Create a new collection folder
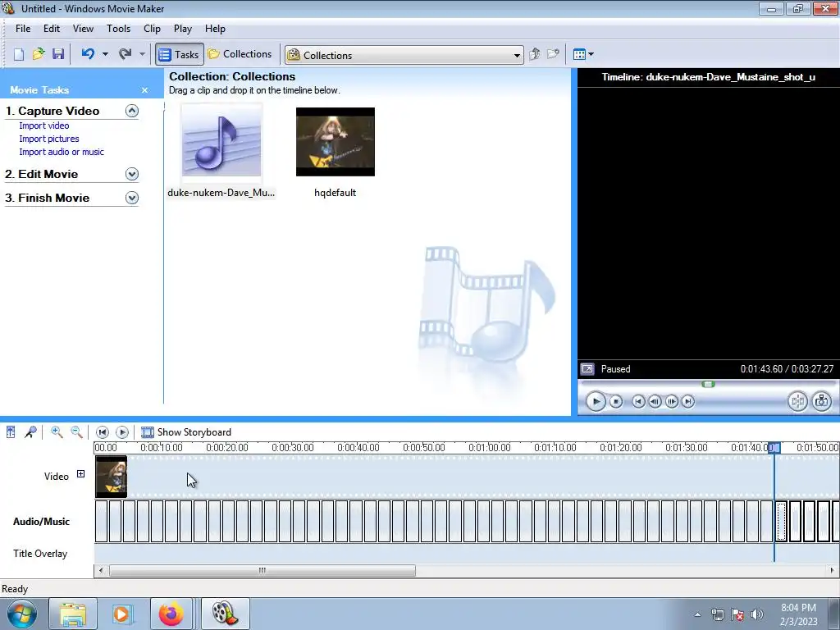The image size is (840, 630). [553, 54]
